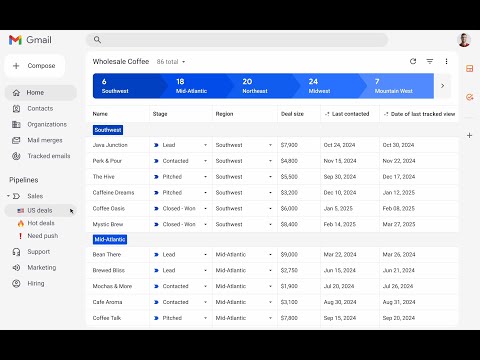Click the Region column header
The image size is (480, 360).
pyautogui.click(x=224, y=114)
